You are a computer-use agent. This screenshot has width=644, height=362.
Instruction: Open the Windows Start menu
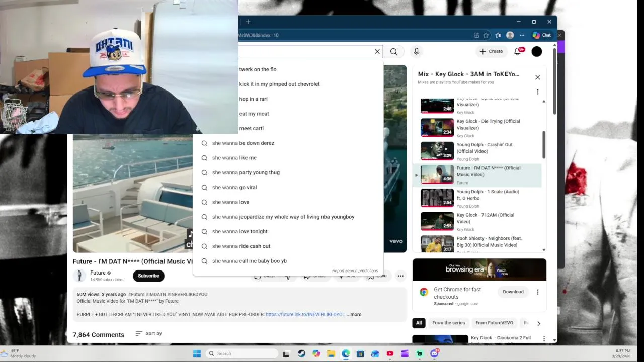[x=197, y=353]
